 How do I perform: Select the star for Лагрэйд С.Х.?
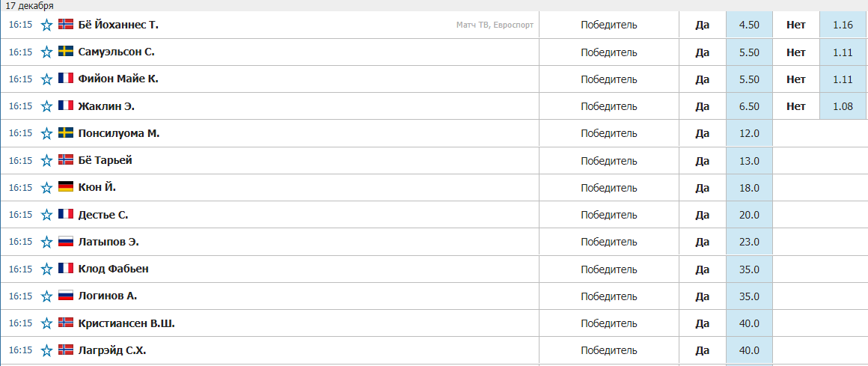click(x=47, y=350)
